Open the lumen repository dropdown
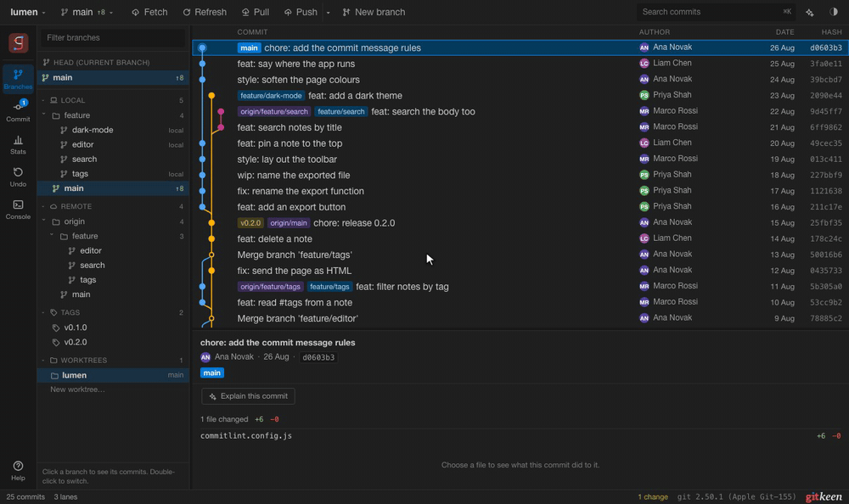 click(28, 12)
